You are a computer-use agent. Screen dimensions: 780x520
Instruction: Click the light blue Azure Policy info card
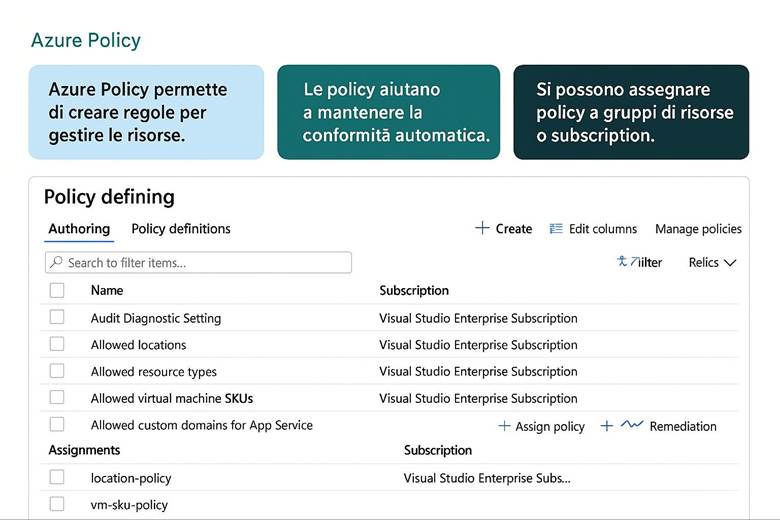[x=146, y=112]
